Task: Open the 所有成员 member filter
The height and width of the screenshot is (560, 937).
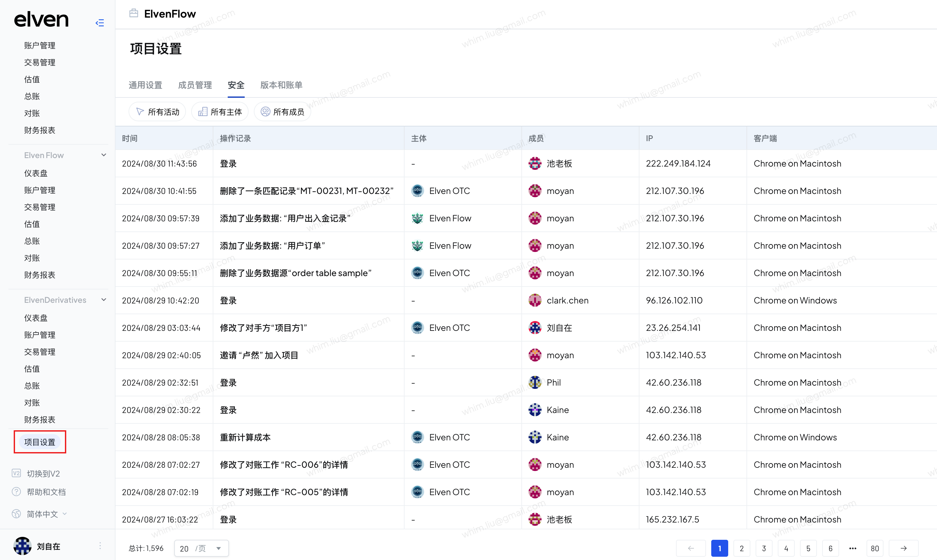Action: [283, 112]
